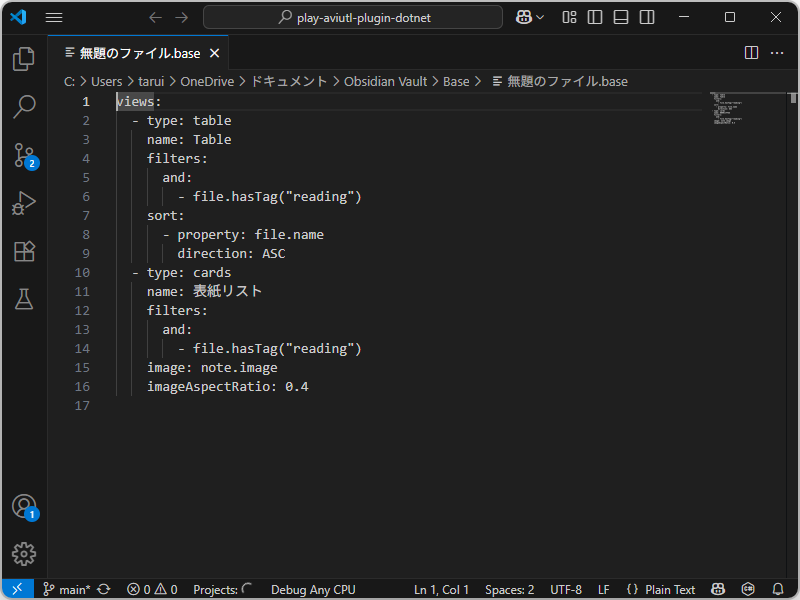Viewport: 800px width, 600px height.
Task: Toggle the bottom panel layout button
Action: [621, 17]
